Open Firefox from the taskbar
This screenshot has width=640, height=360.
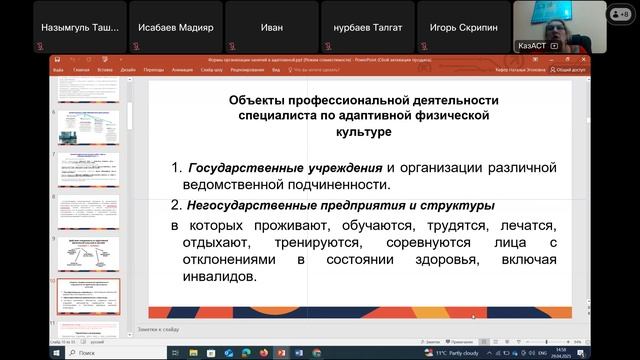pyautogui.click(x=264, y=353)
